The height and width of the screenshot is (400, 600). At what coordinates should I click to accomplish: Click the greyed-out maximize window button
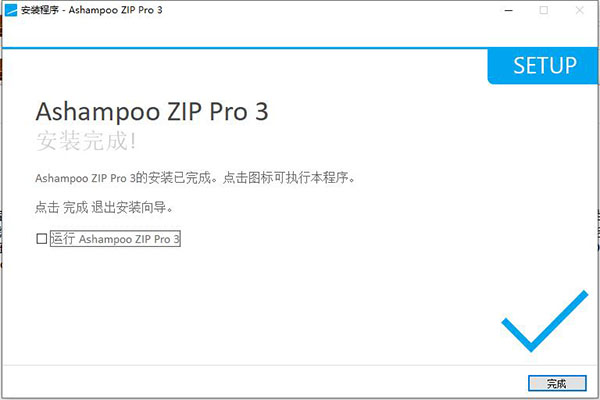(x=544, y=10)
